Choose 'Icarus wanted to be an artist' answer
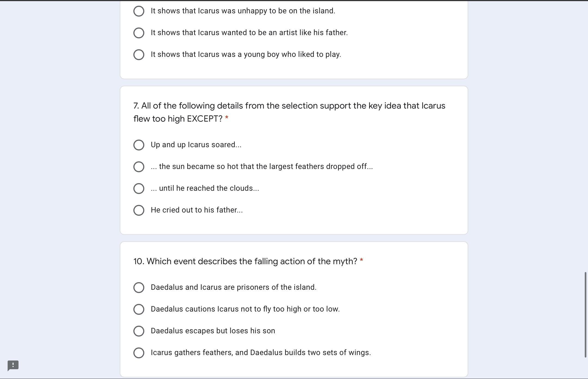The image size is (588, 379). click(x=139, y=33)
